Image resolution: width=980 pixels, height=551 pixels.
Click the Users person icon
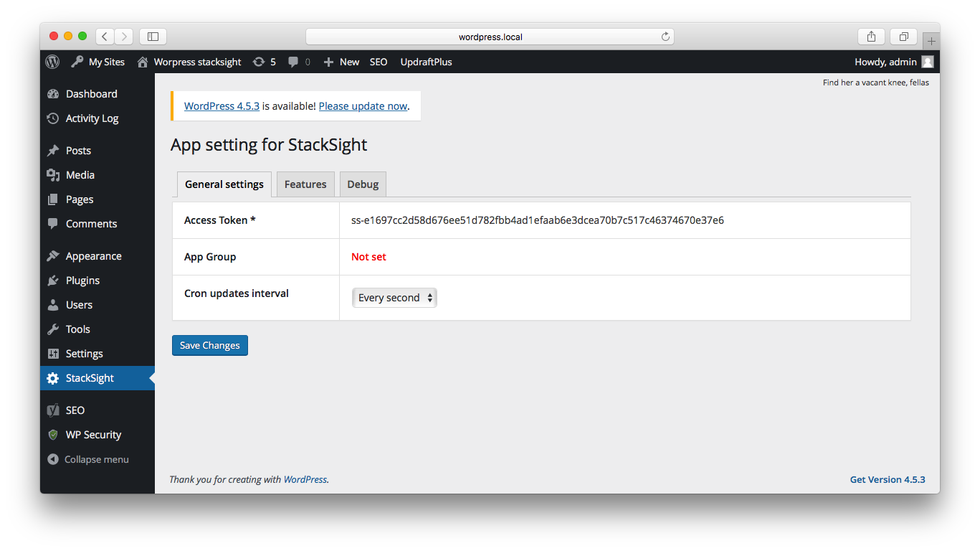(53, 305)
